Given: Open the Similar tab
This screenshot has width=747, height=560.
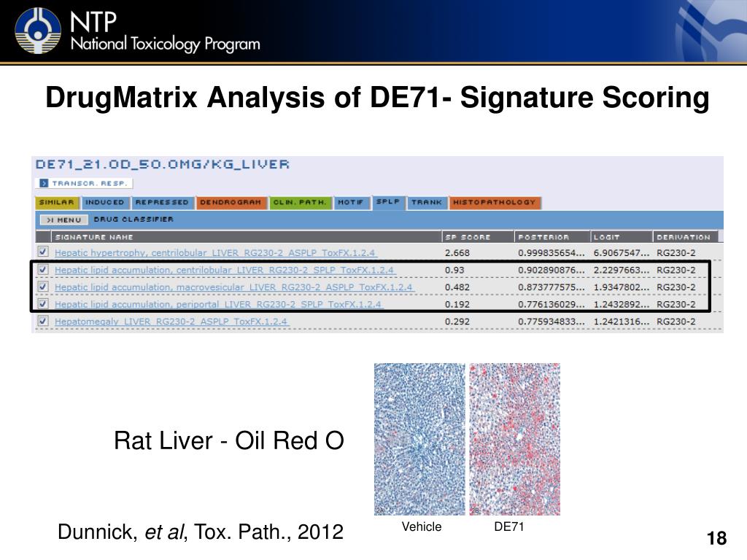Looking at the screenshot, I should 57,203.
